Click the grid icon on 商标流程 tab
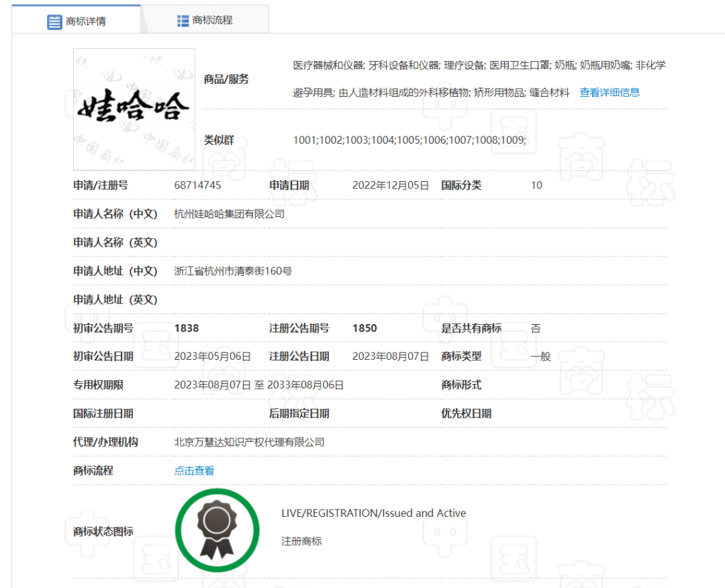The width and height of the screenshot is (725, 588). [x=183, y=21]
